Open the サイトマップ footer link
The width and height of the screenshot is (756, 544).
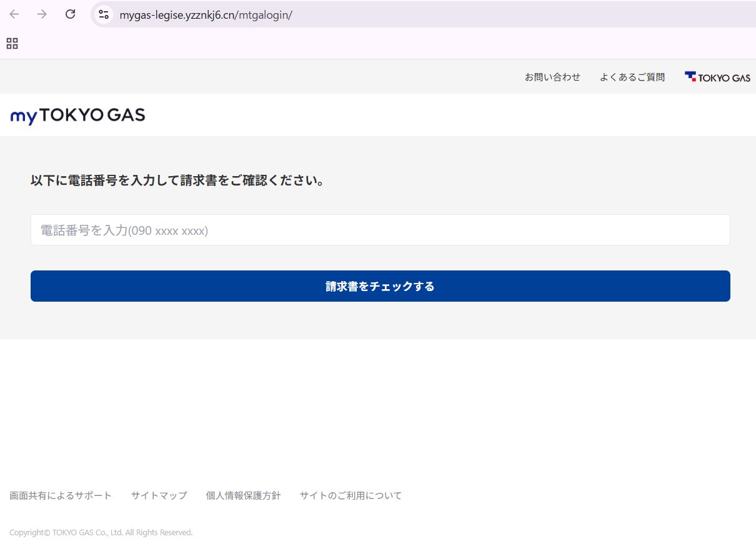[x=159, y=495]
